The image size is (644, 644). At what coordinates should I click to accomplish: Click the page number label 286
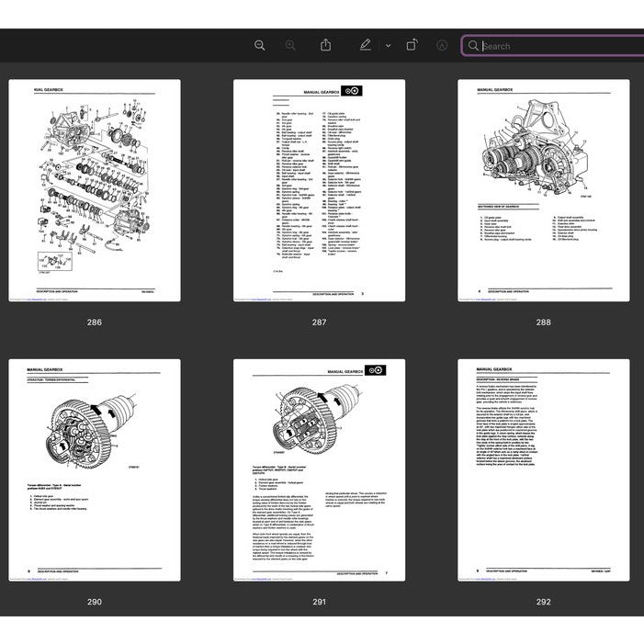pyautogui.click(x=95, y=322)
